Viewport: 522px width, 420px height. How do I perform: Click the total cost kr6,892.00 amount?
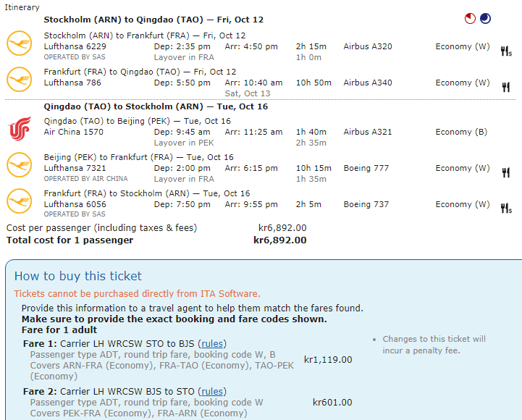click(x=280, y=240)
